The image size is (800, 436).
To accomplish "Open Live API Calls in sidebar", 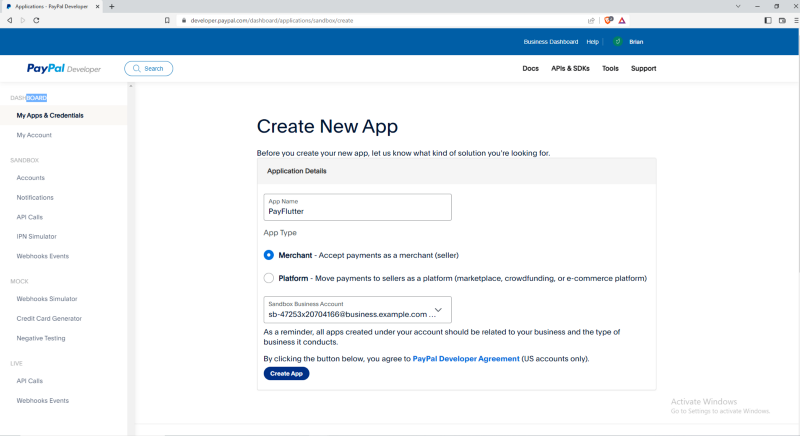I will click(x=30, y=381).
